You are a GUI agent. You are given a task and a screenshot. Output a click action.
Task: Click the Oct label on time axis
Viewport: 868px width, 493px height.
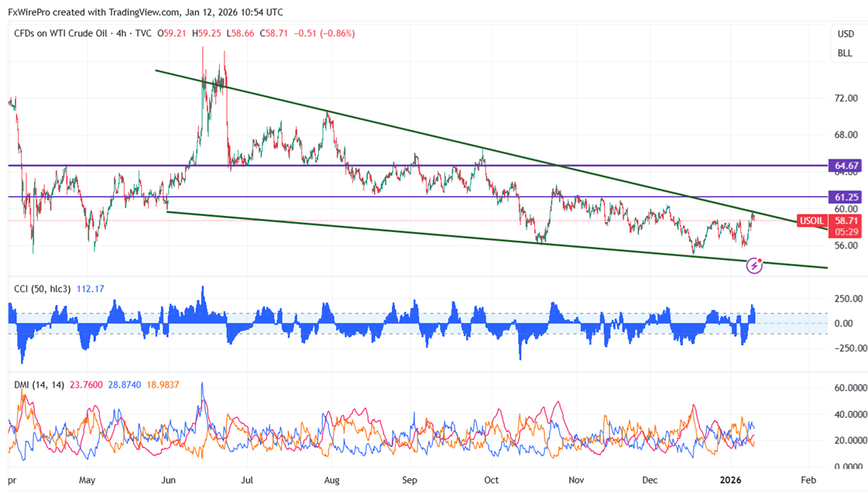pos(491,481)
